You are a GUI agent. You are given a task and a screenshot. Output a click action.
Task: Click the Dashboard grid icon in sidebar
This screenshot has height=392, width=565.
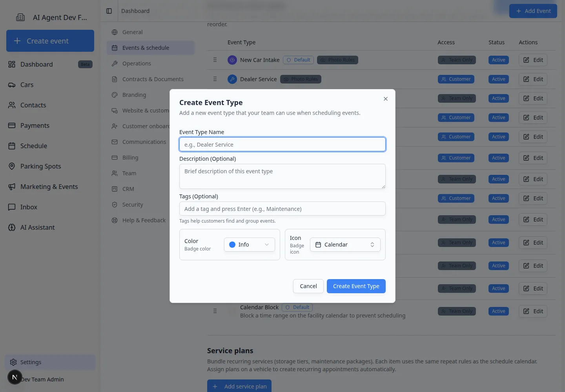(x=12, y=64)
